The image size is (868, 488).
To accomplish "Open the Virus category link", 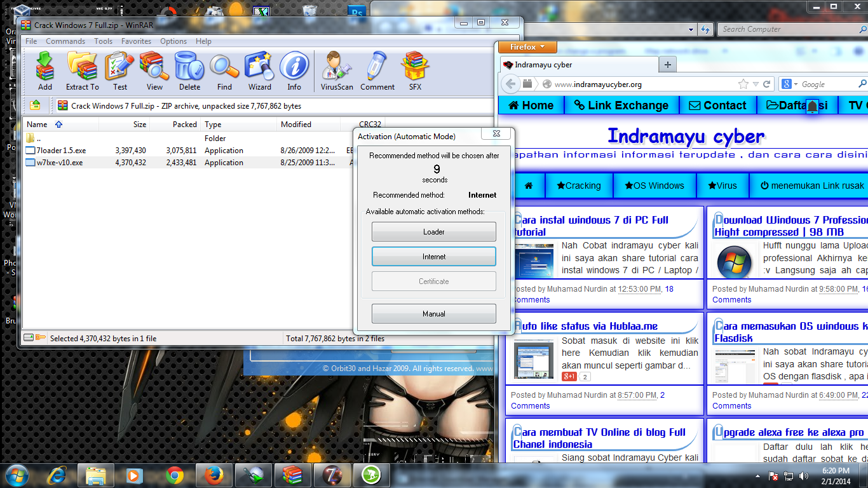I will pos(721,186).
